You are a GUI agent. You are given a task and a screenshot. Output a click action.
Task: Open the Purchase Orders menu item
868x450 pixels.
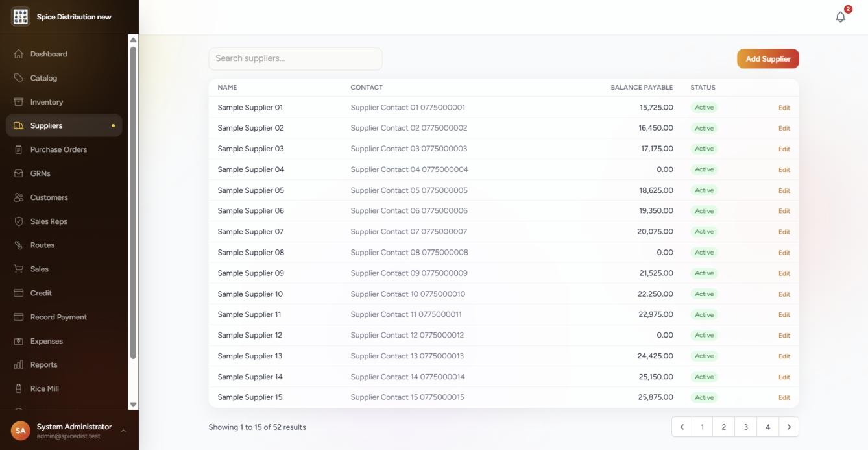[64, 149]
